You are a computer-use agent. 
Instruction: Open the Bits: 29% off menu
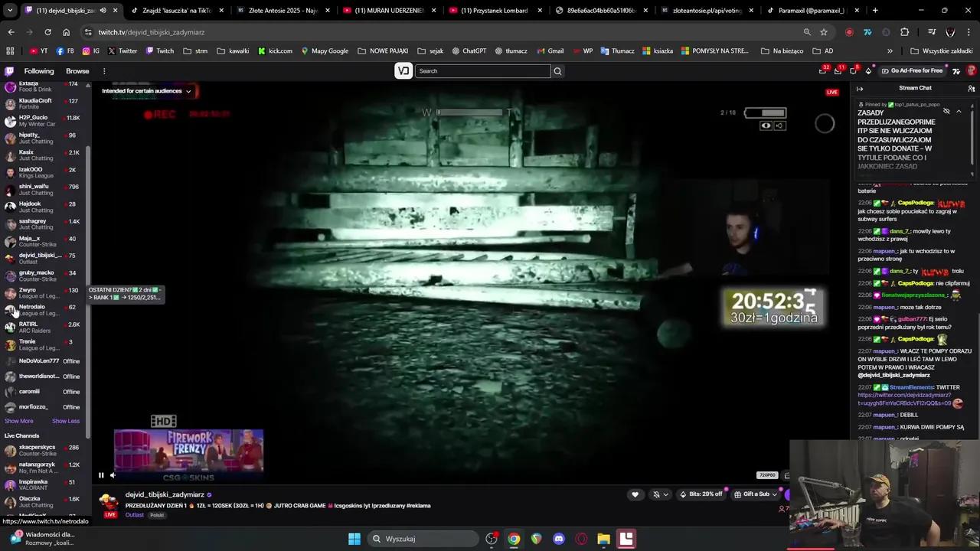point(701,494)
